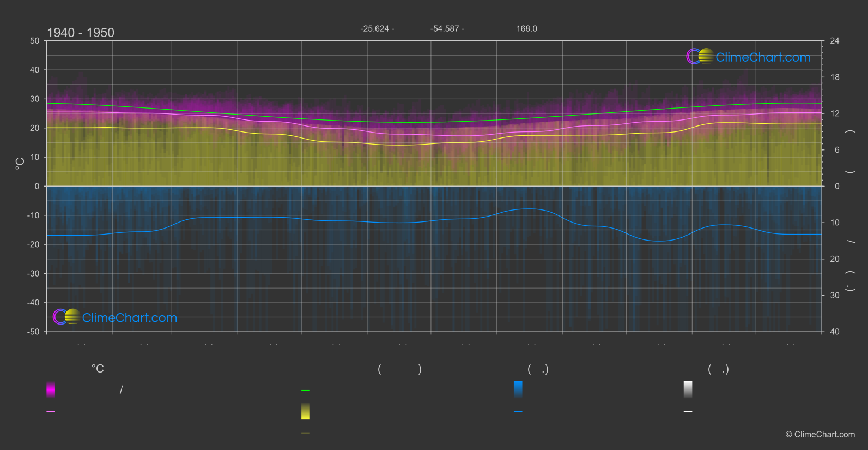Image resolution: width=868 pixels, height=450 pixels.
Task: Click the 50 tick on left axis
Action: (35, 41)
